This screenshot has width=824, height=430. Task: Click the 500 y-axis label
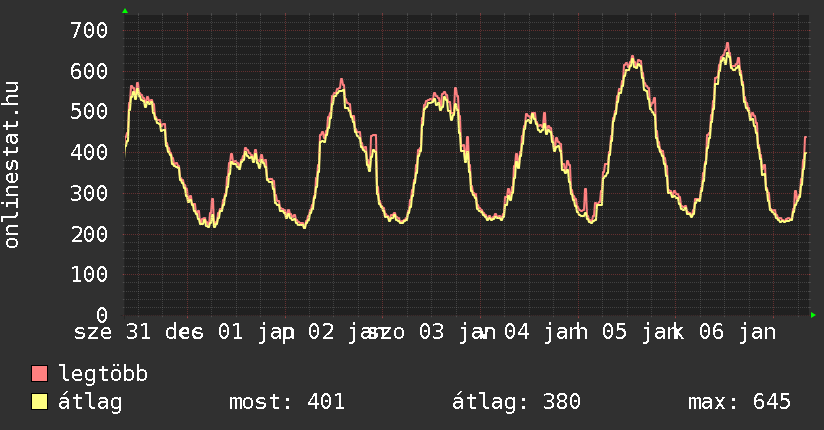(x=89, y=111)
